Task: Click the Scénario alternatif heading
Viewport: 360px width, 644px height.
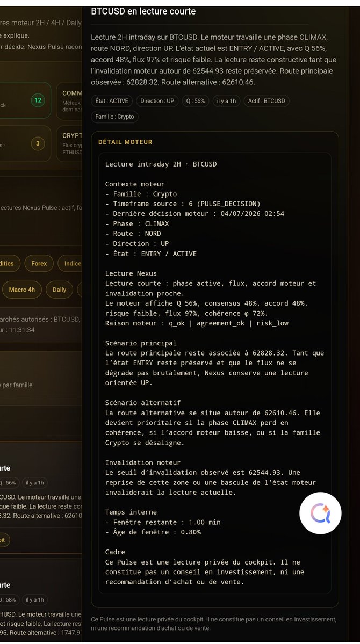Action: click(143, 402)
